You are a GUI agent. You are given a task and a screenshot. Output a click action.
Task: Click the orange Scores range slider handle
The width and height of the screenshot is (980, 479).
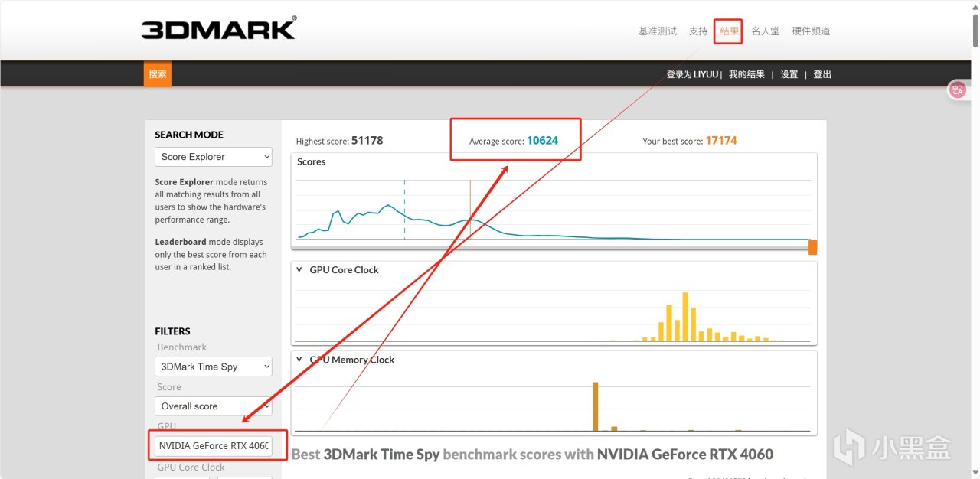click(813, 247)
